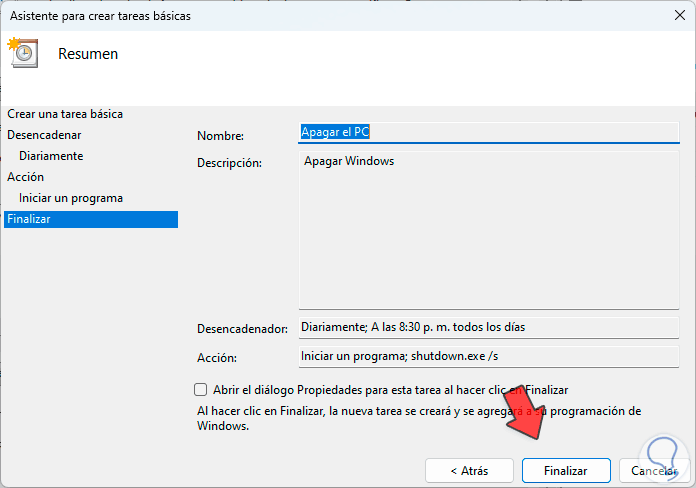
Task: Click the Nombre field with 'Apagar el PC'
Action: point(488,132)
